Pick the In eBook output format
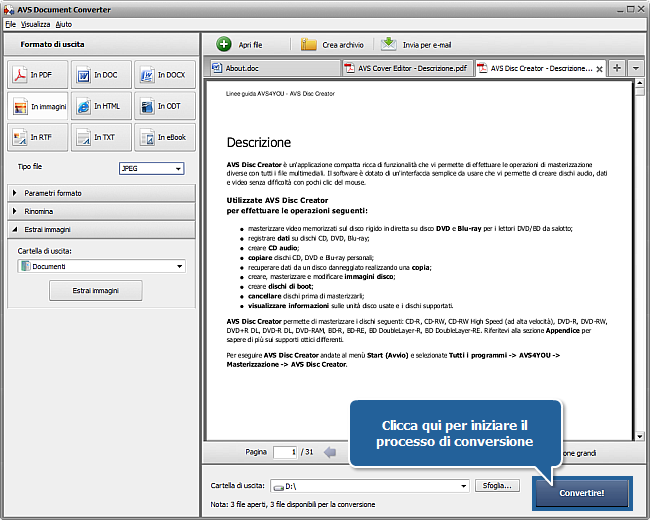The height and width of the screenshot is (520, 650). point(165,137)
